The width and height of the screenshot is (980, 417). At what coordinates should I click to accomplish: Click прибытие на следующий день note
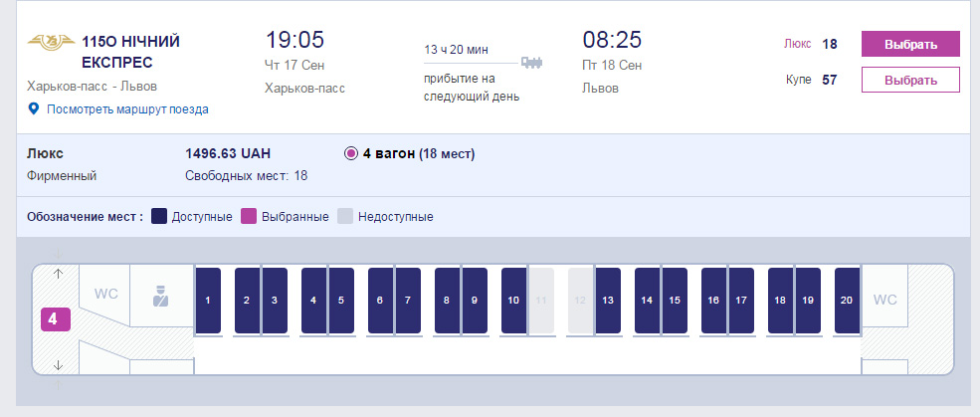(x=472, y=88)
